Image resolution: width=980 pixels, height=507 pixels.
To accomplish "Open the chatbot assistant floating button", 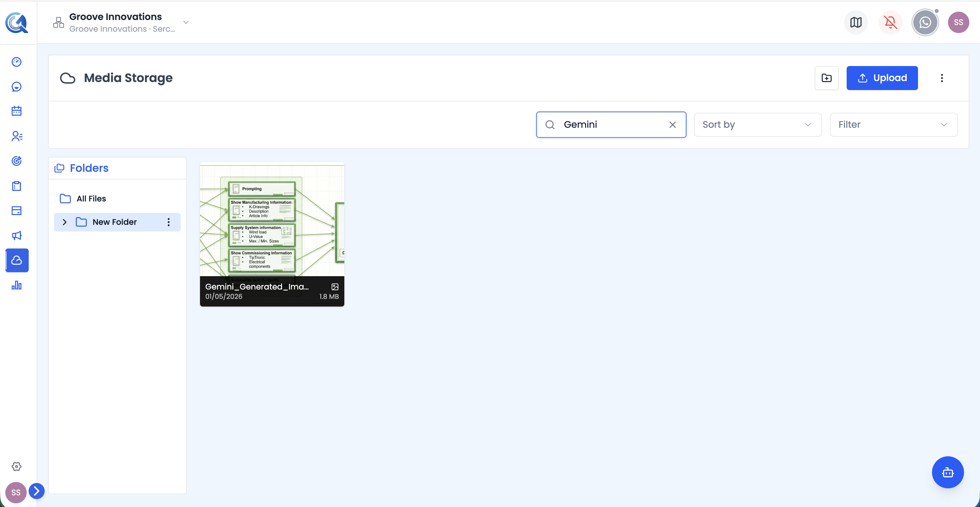I will pos(947,472).
